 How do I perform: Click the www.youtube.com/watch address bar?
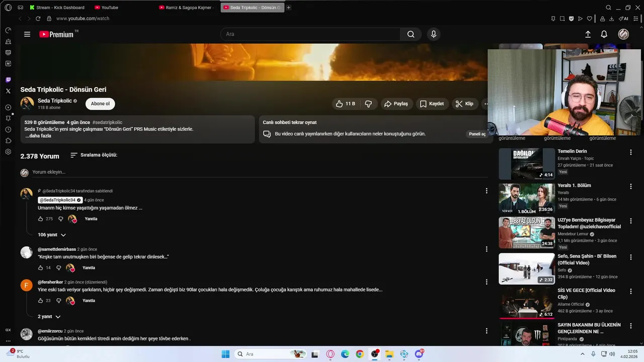(x=83, y=19)
